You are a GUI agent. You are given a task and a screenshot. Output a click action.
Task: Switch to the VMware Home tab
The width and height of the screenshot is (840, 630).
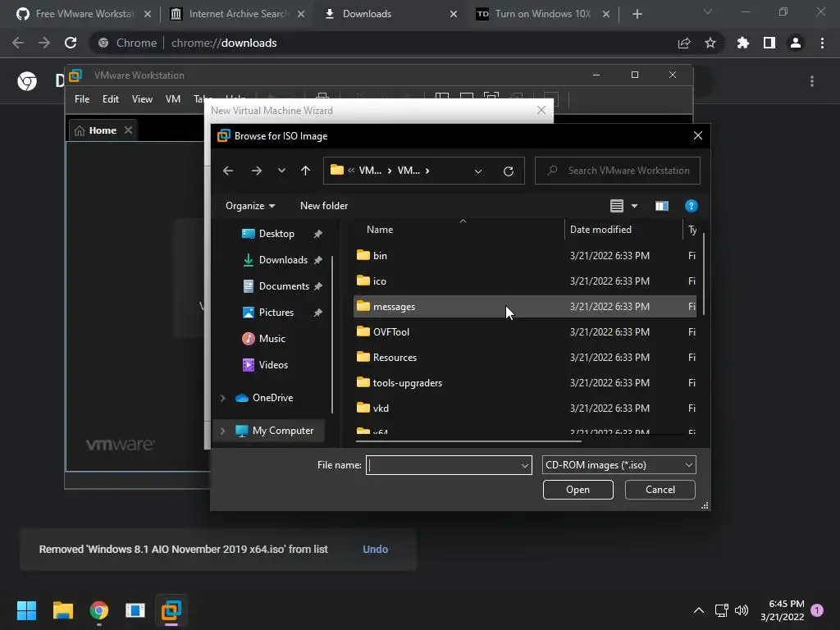[x=103, y=130]
